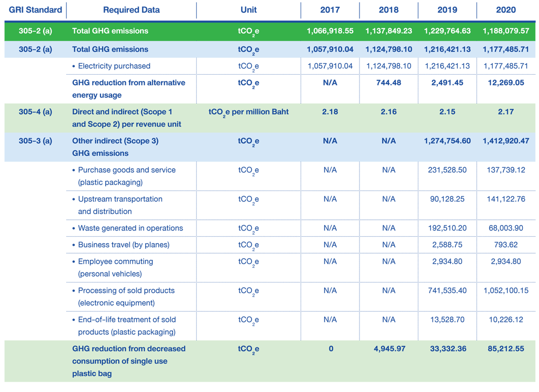Select the value 741,535.40

coord(447,290)
